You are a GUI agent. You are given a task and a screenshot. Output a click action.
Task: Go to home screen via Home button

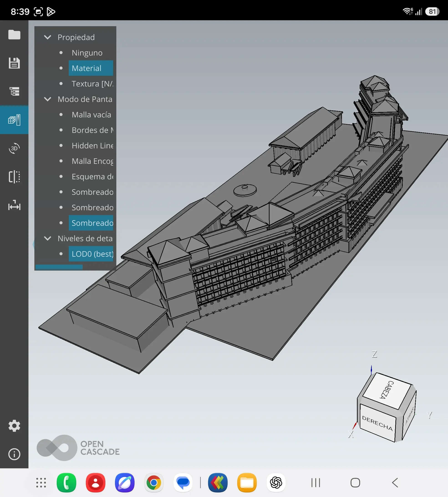pos(355,482)
